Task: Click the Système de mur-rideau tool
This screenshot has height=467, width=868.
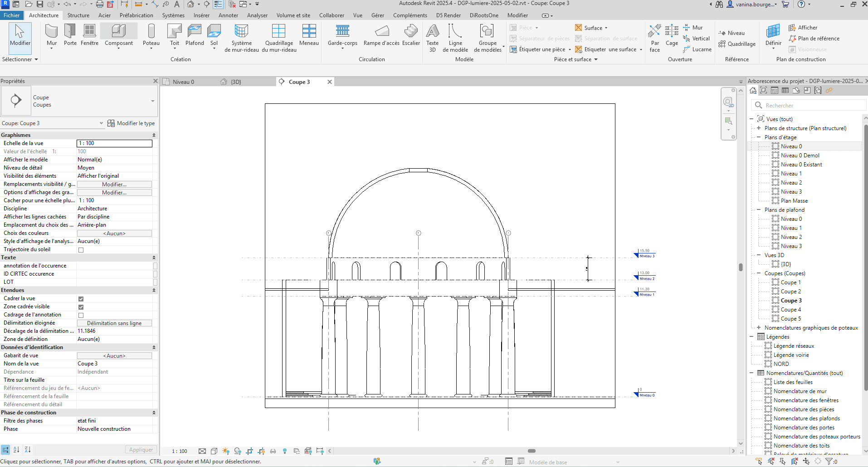Action: pyautogui.click(x=242, y=39)
